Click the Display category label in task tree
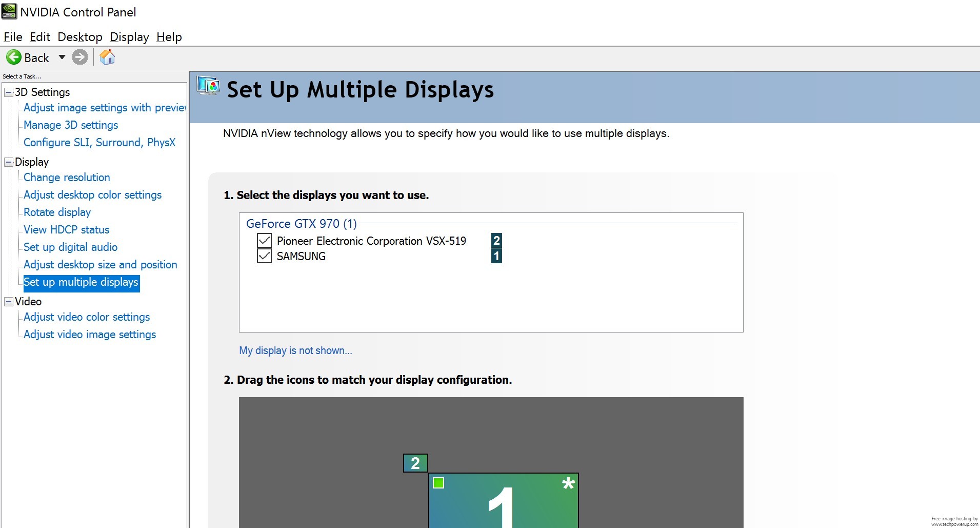Viewport: 980px width, 528px height. coord(32,162)
